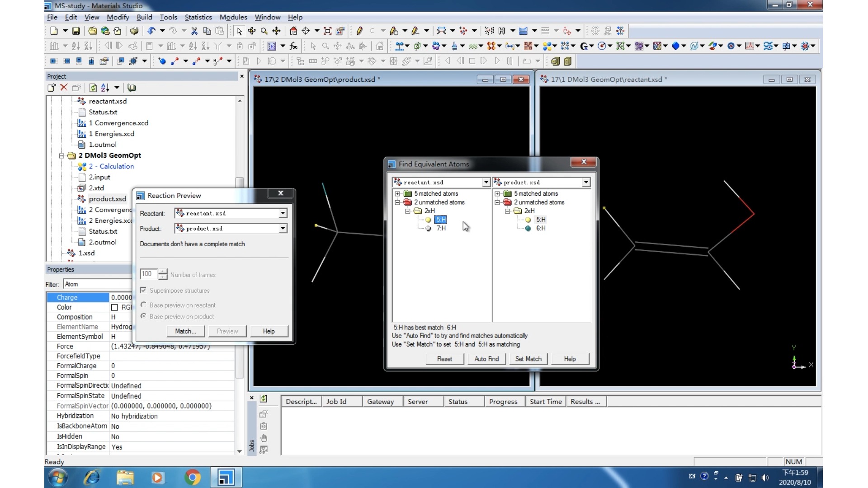The width and height of the screenshot is (868, 488).
Task: Click the Color swatch in Properties
Action: point(115,307)
